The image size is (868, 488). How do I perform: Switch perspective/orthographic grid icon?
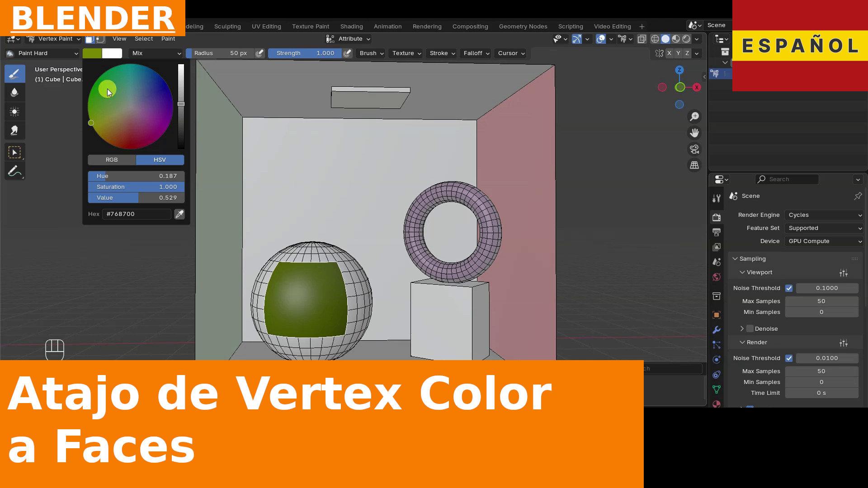pos(694,165)
